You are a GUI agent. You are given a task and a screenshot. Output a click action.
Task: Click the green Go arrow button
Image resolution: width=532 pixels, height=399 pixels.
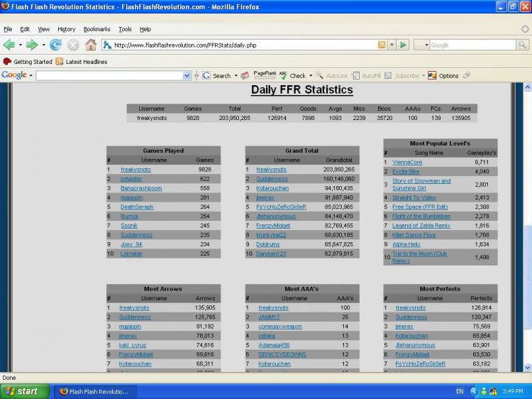[403, 45]
